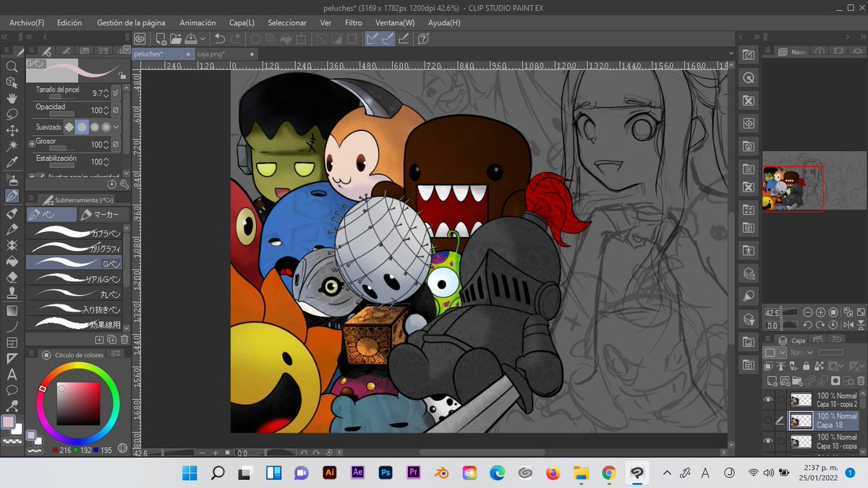Select the Balloon speech bubble tool
This screenshot has width=868, height=488.
pyautogui.click(x=12, y=390)
